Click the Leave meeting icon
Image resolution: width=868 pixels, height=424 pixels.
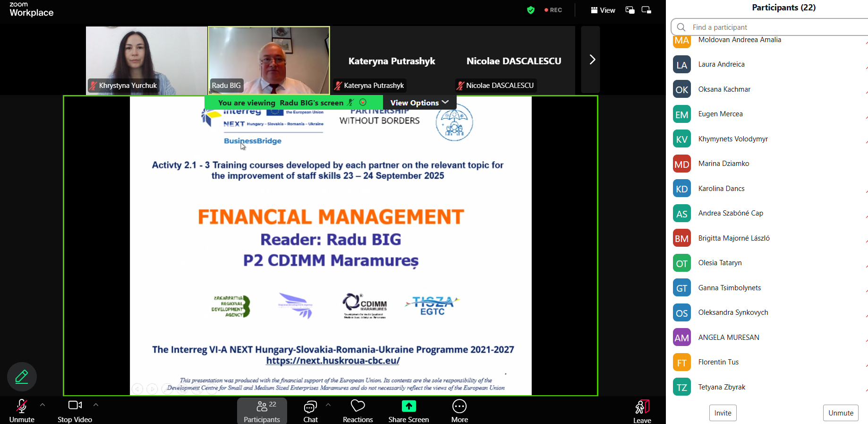(642, 407)
